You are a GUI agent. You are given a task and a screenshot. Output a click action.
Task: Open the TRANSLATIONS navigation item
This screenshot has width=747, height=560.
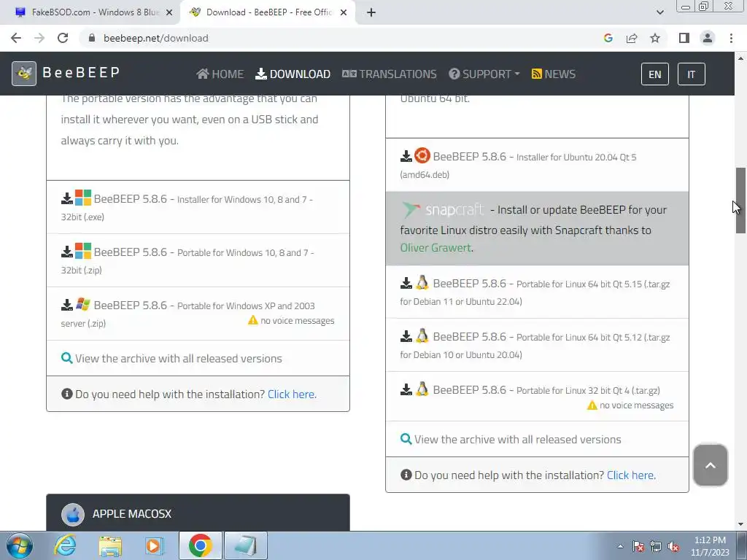(390, 74)
